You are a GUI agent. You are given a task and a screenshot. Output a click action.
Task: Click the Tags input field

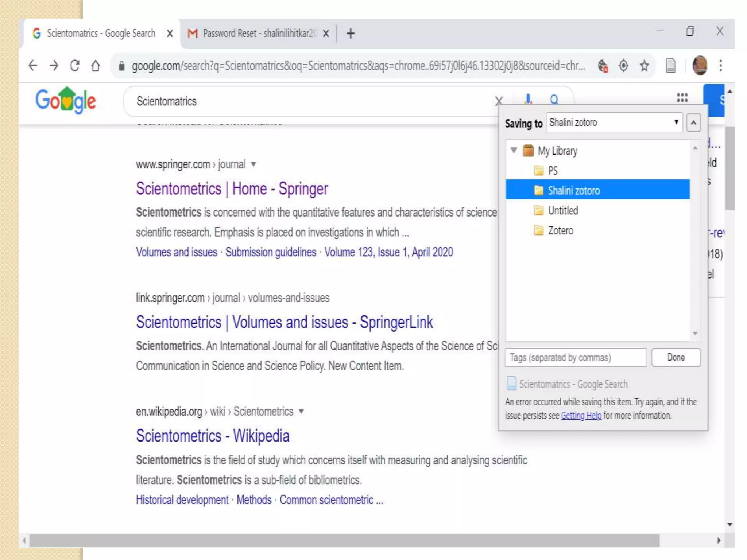tap(575, 357)
